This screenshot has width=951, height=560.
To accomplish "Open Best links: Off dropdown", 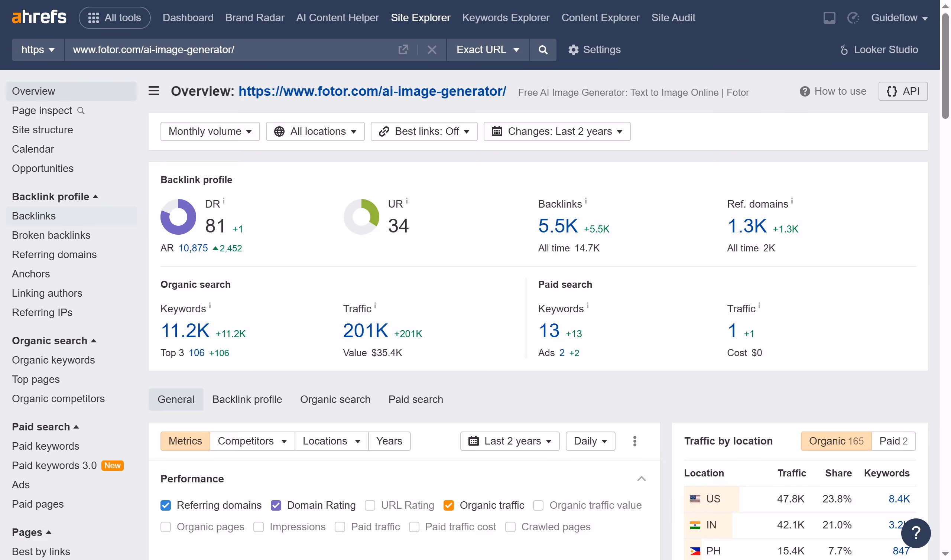I will click(424, 131).
